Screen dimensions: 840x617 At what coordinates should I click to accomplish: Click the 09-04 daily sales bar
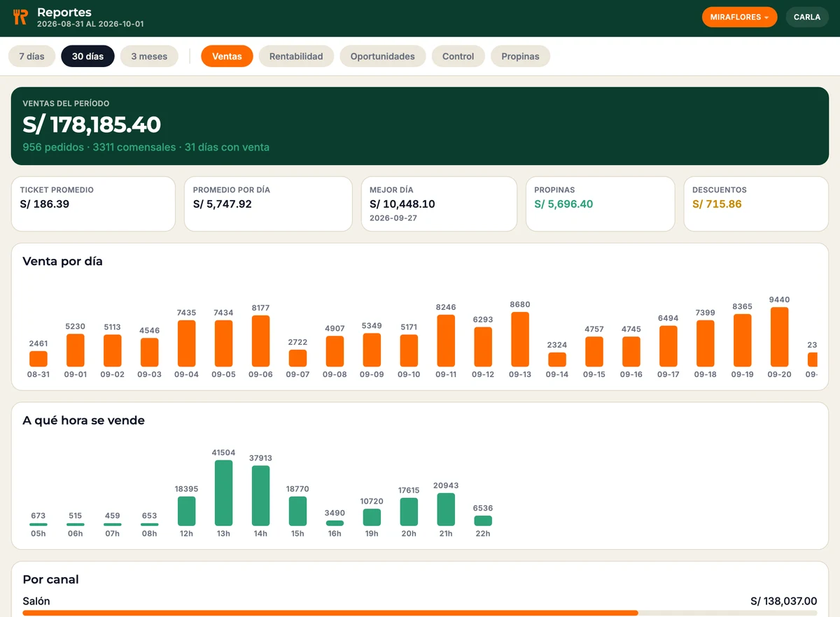coord(187,343)
